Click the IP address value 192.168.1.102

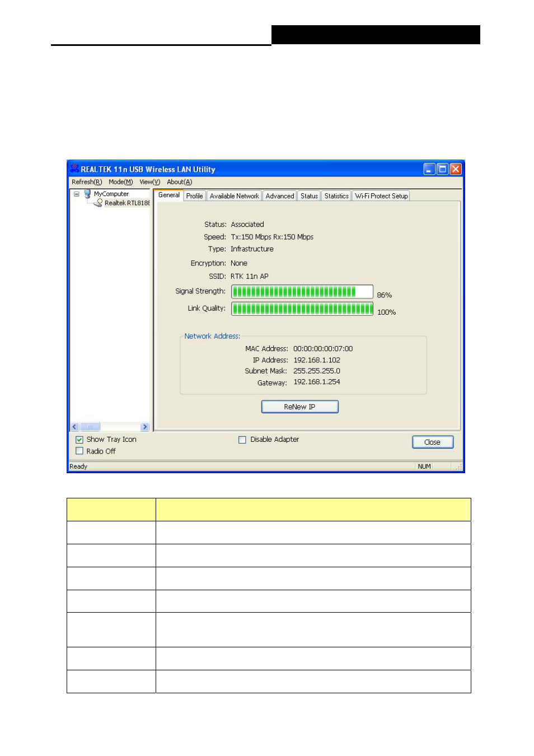[317, 360]
